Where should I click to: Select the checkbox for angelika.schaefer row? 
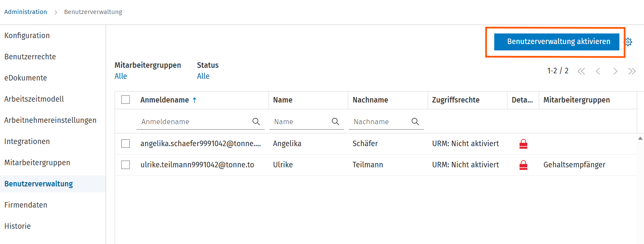point(126,144)
